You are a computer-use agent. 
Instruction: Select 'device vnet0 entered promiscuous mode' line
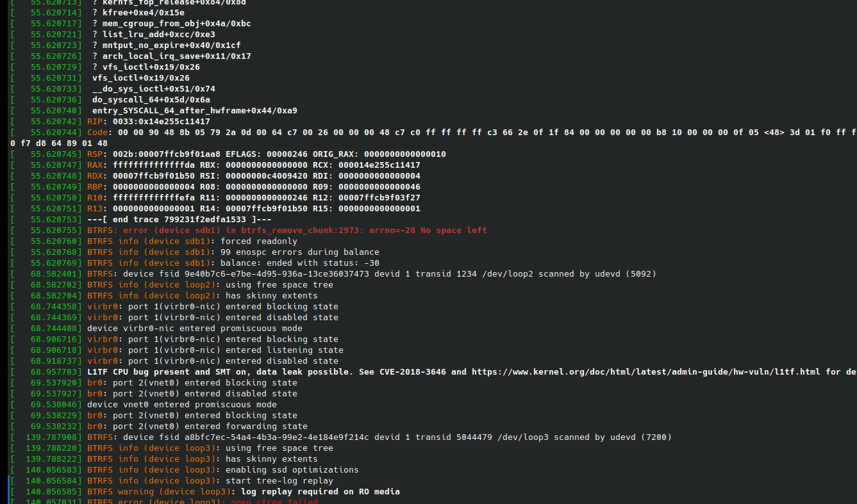[182, 405]
